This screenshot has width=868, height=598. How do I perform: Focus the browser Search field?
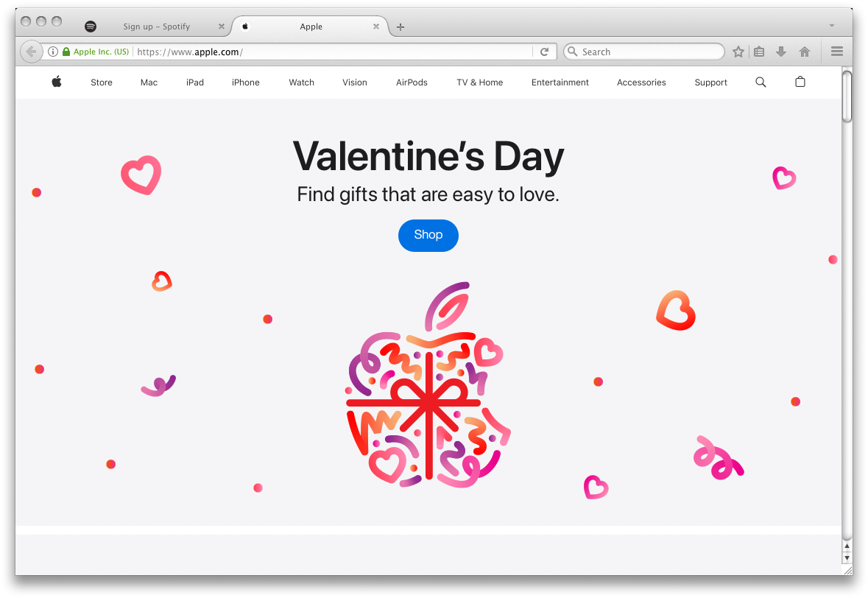[643, 52]
